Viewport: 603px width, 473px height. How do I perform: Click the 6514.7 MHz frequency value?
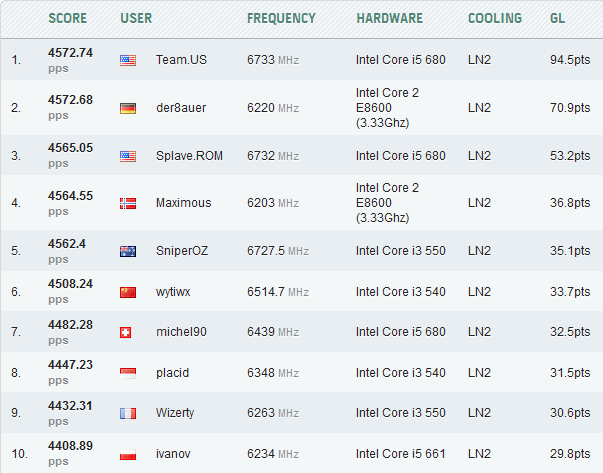point(278,292)
